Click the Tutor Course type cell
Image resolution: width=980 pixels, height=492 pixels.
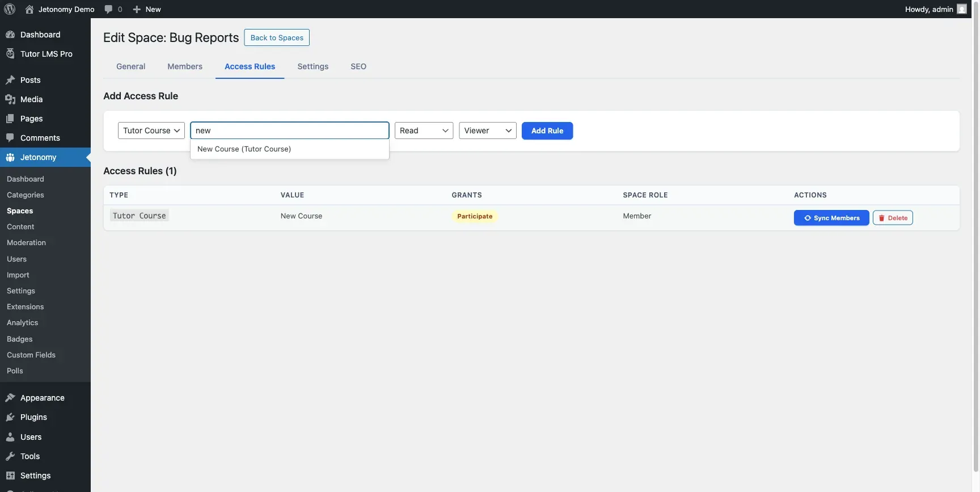click(140, 216)
